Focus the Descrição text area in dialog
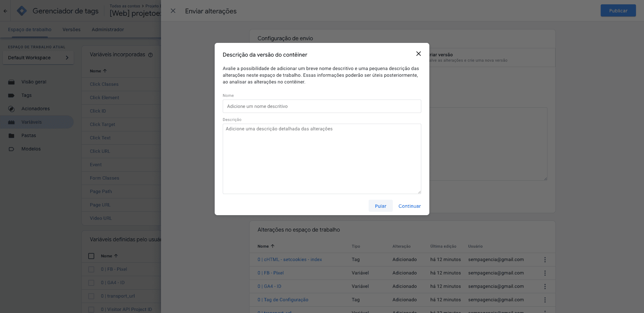This screenshot has height=313, width=644. (322, 159)
